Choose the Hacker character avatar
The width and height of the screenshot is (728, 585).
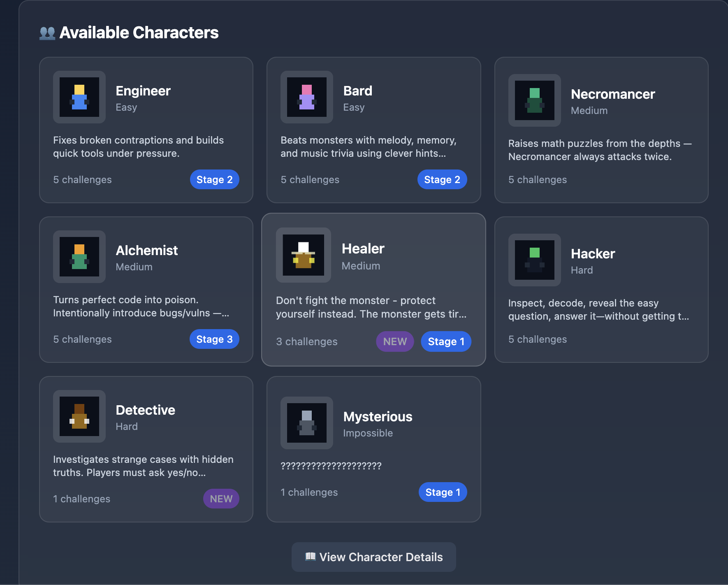click(535, 260)
